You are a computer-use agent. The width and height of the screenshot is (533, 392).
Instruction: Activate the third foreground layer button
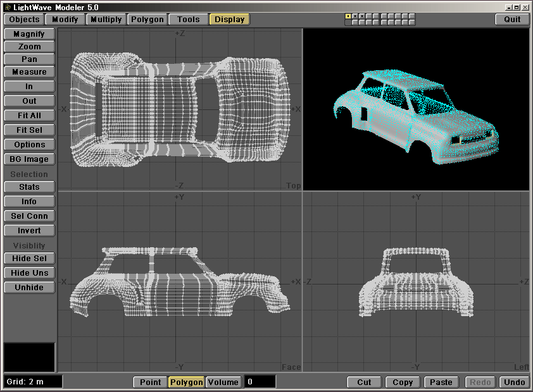[361, 16]
